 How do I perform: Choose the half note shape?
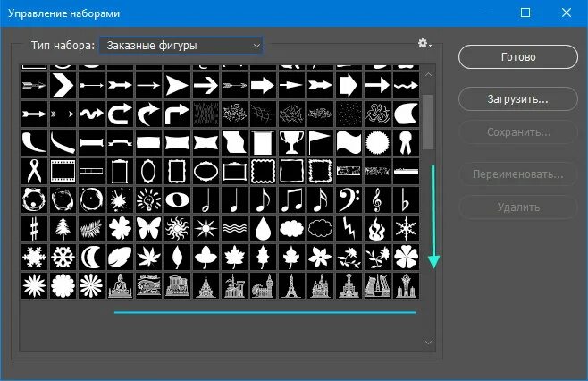click(x=206, y=199)
